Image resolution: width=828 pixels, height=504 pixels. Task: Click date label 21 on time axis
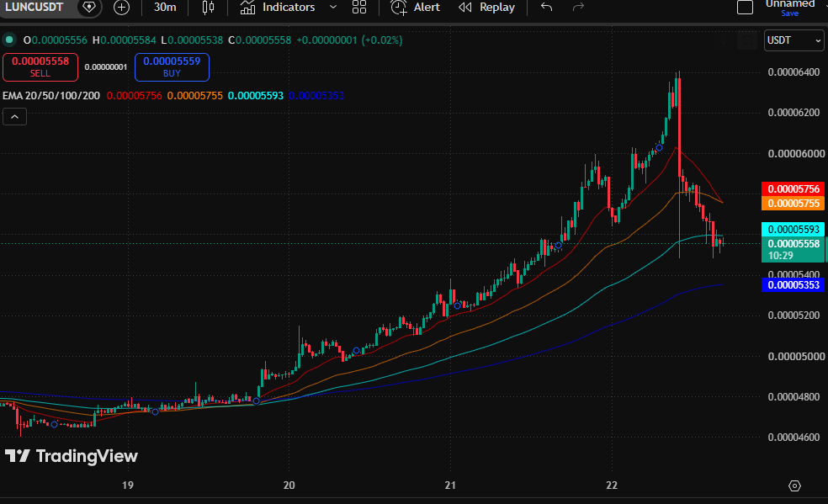pyautogui.click(x=450, y=485)
